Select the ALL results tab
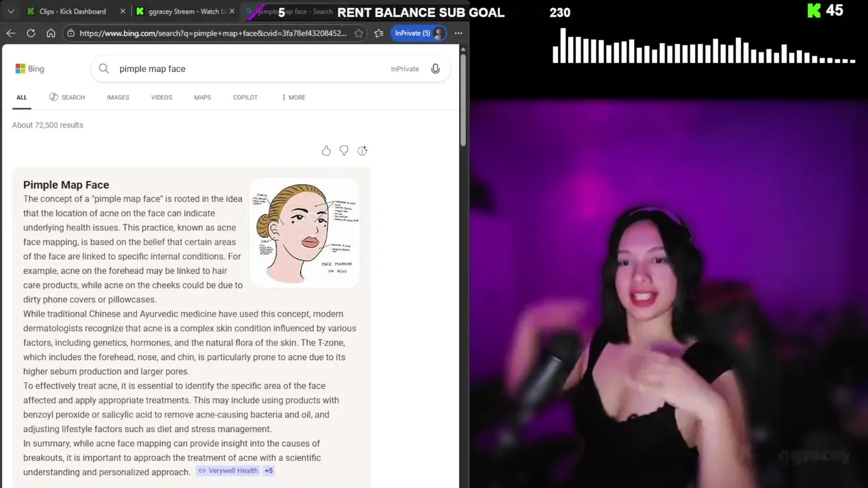The image size is (868, 488). (x=22, y=98)
